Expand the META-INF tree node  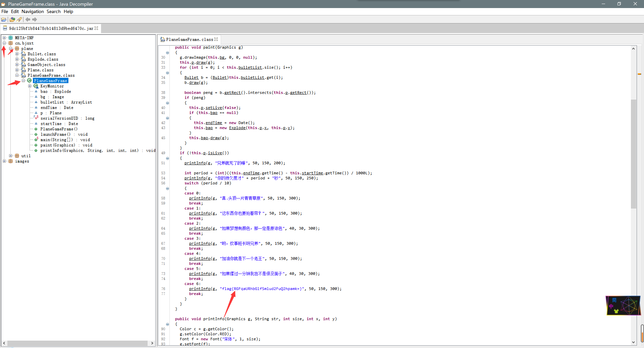[x=4, y=38]
